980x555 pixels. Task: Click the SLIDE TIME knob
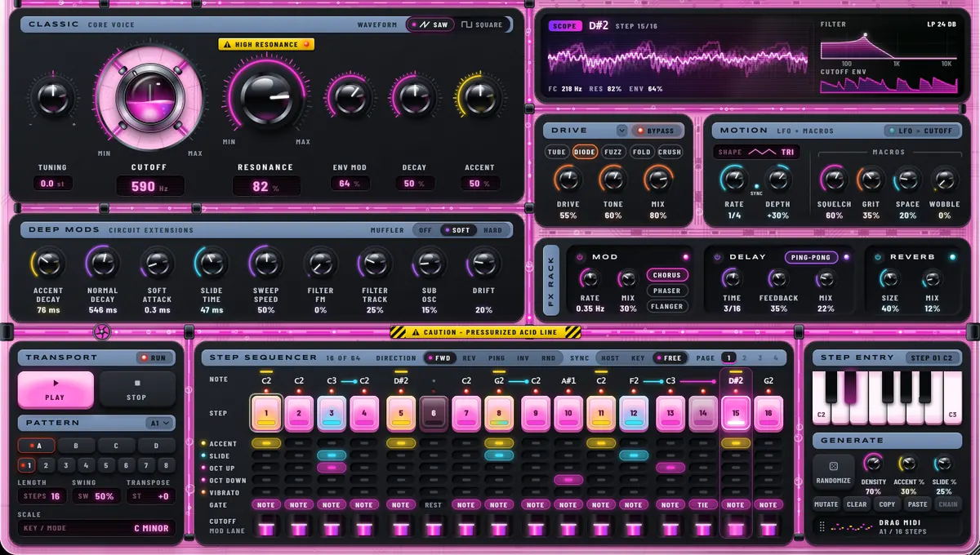point(211,263)
